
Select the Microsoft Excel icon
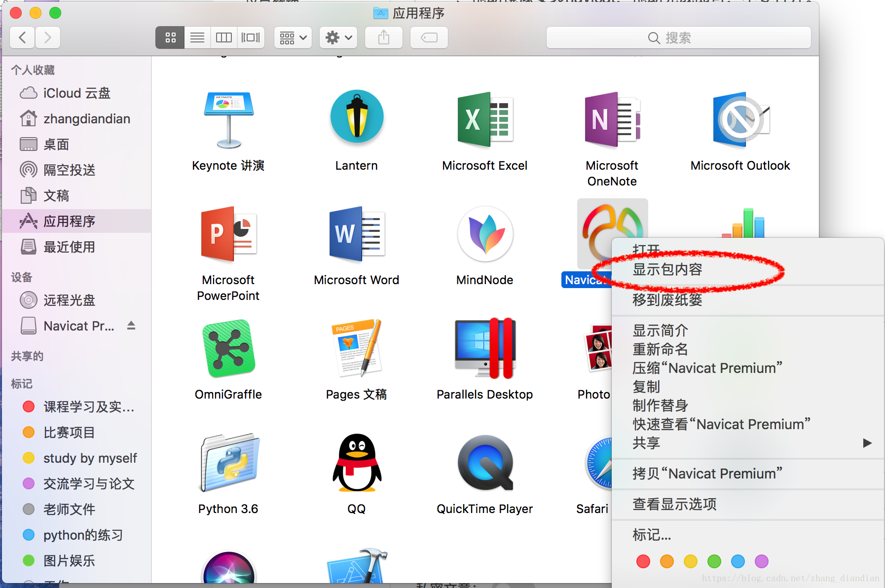[485, 120]
